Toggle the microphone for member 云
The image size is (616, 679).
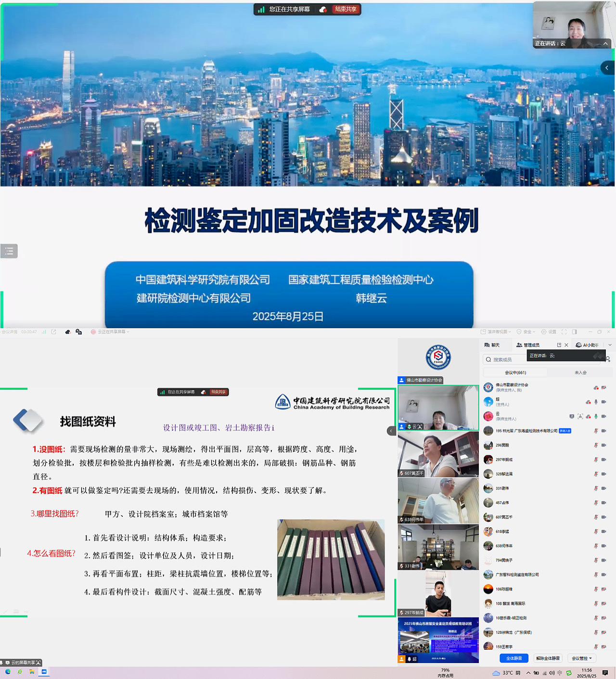pyautogui.click(x=596, y=416)
